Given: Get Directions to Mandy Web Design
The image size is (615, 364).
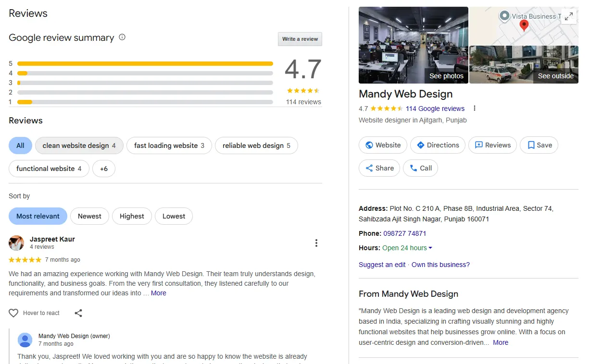Looking at the screenshot, I should [x=438, y=145].
